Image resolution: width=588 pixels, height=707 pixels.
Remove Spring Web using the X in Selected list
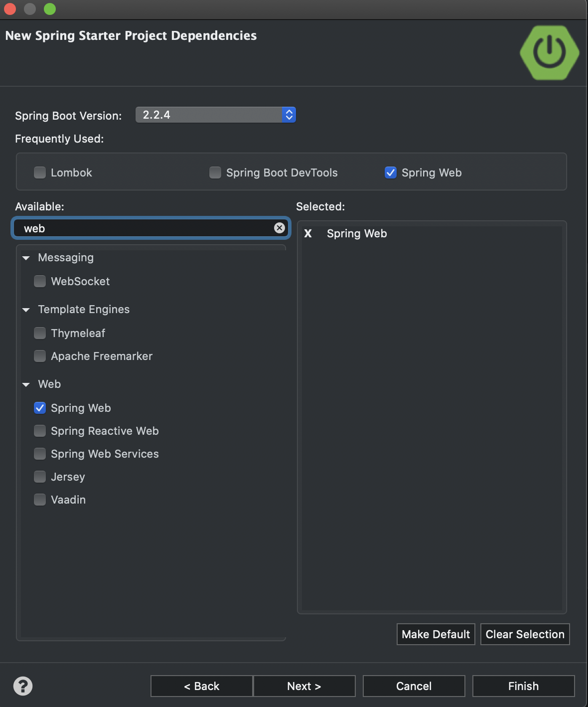[x=308, y=233]
